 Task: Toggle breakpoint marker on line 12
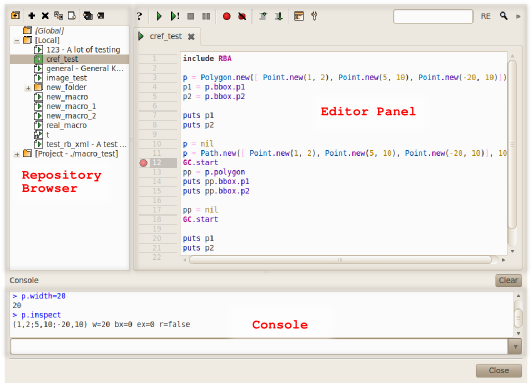(144, 163)
